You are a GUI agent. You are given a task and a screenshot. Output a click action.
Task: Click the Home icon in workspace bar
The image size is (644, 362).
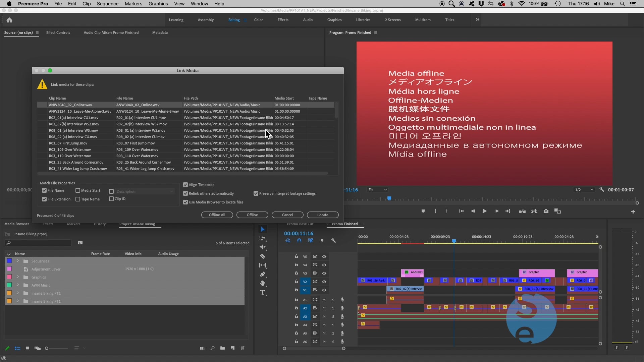coord(9,20)
